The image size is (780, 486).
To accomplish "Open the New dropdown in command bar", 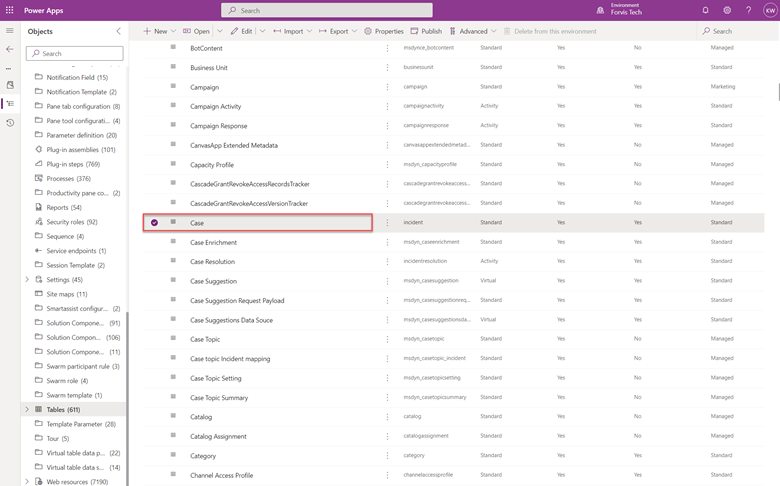I will (x=160, y=31).
